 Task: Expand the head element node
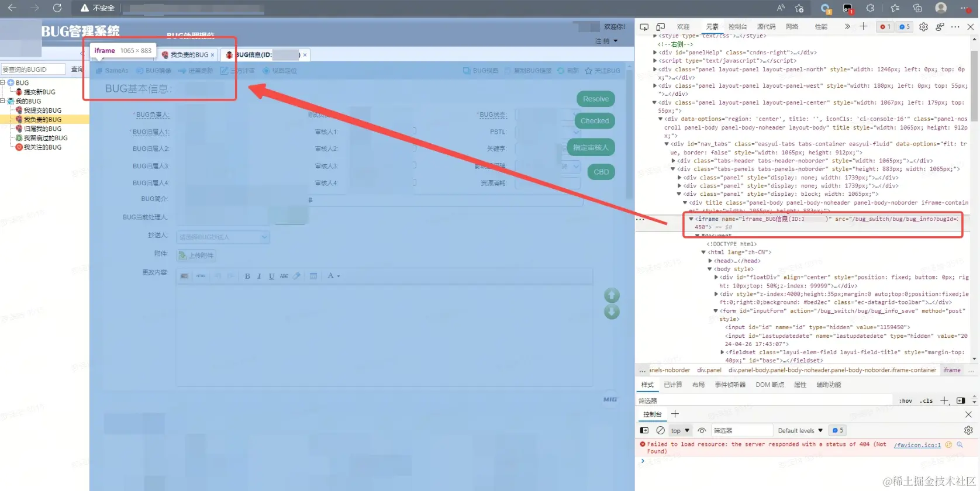710,261
